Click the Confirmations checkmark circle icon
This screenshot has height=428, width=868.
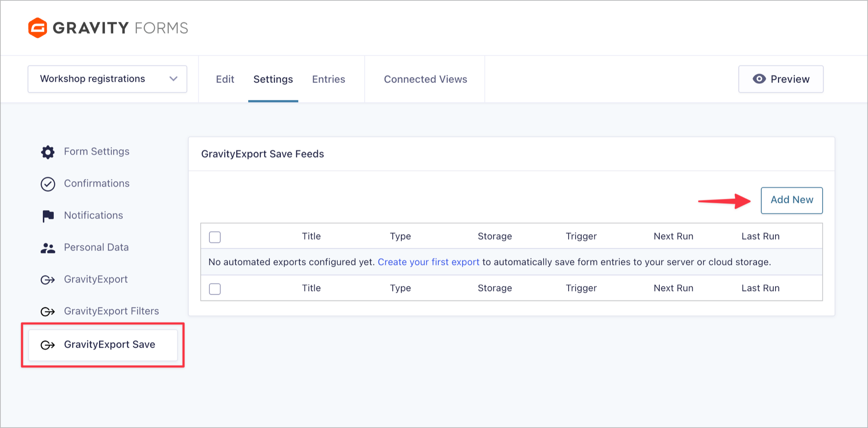pyautogui.click(x=48, y=184)
